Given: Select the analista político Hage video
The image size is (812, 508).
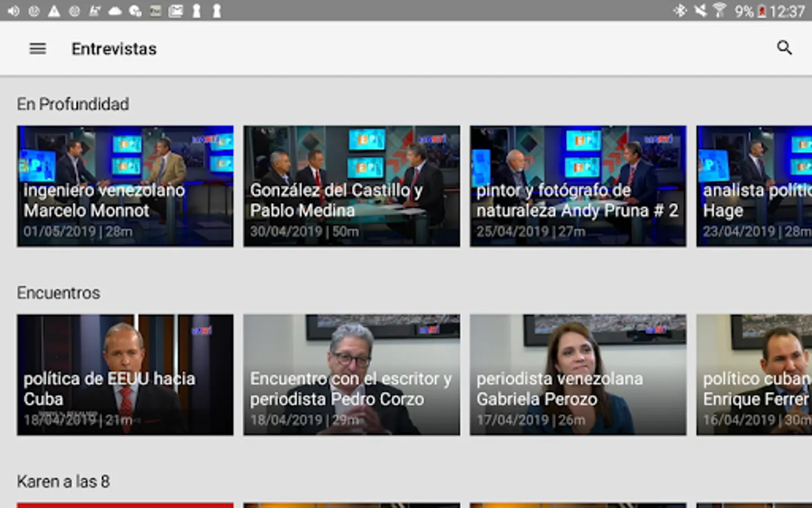Looking at the screenshot, I should (754, 186).
